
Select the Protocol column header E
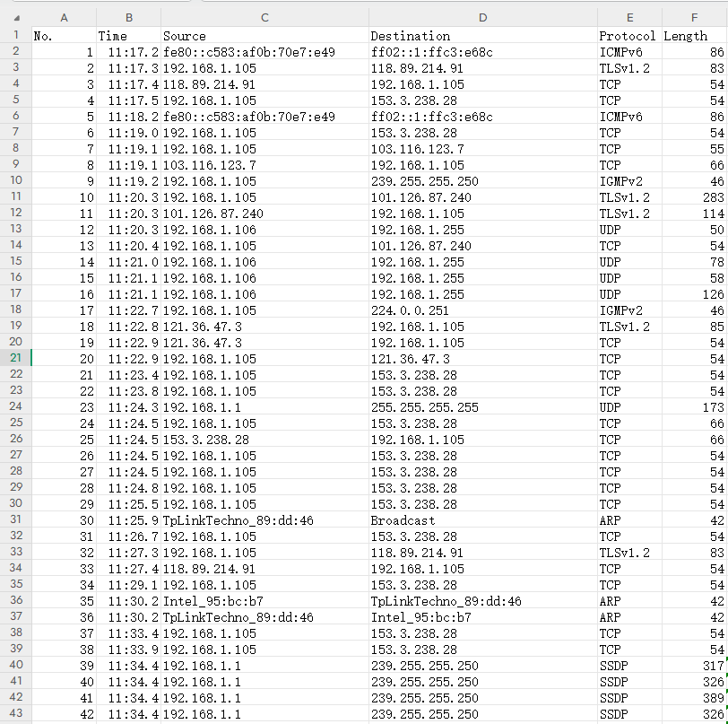coord(628,17)
